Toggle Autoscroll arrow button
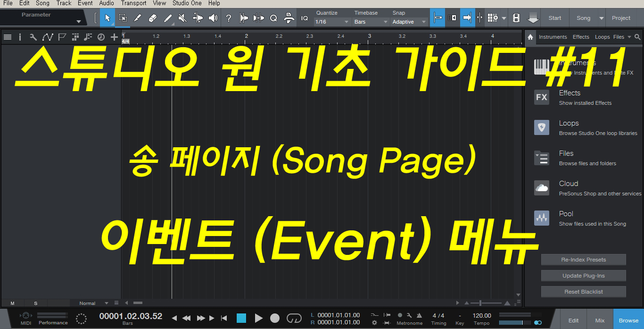The image size is (644, 329). 467,18
